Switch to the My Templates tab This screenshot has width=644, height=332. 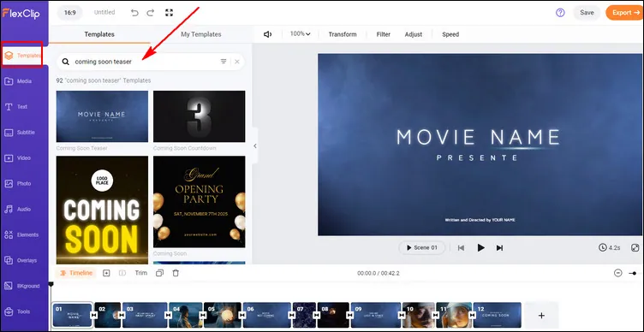pos(201,34)
